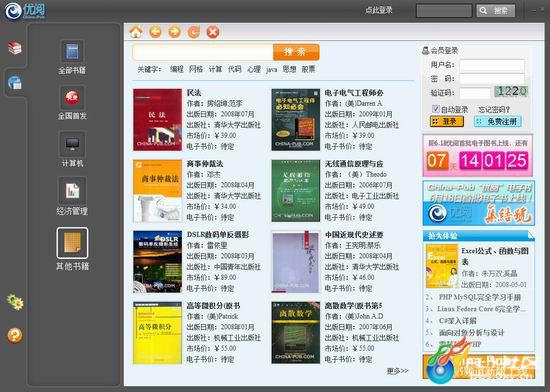Click the China-Pub 集结号 banner
This screenshot has width=550, height=392.
478,203
